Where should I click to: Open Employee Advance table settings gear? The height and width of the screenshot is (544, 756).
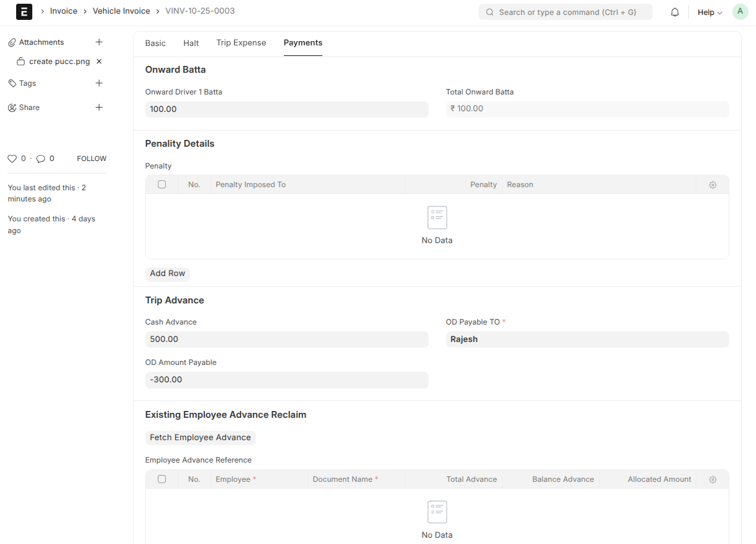click(713, 479)
